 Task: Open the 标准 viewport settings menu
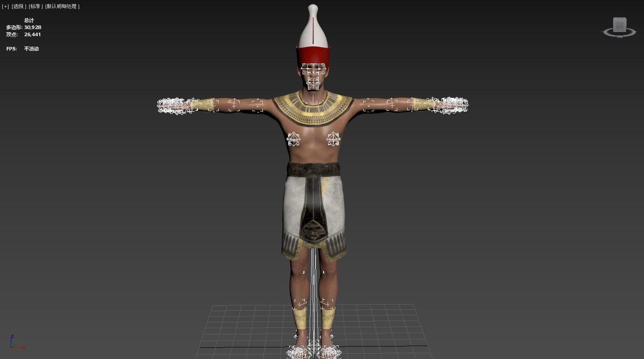(36, 6)
